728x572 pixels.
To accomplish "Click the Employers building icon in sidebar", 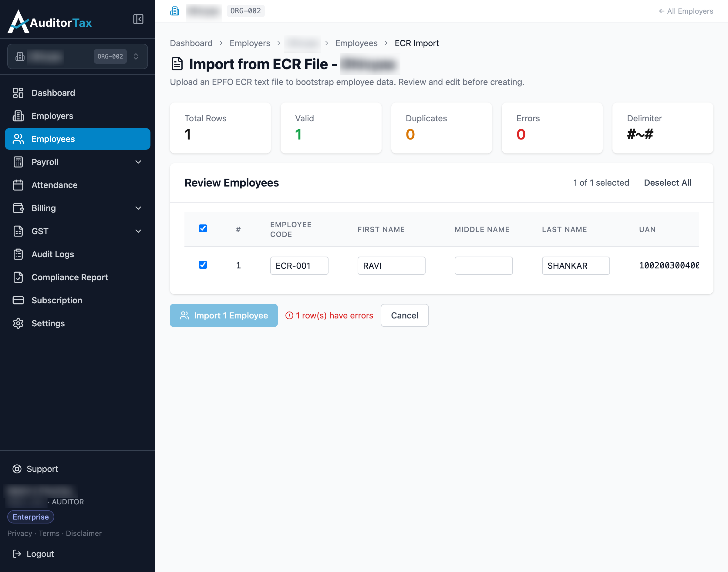I will [18, 116].
